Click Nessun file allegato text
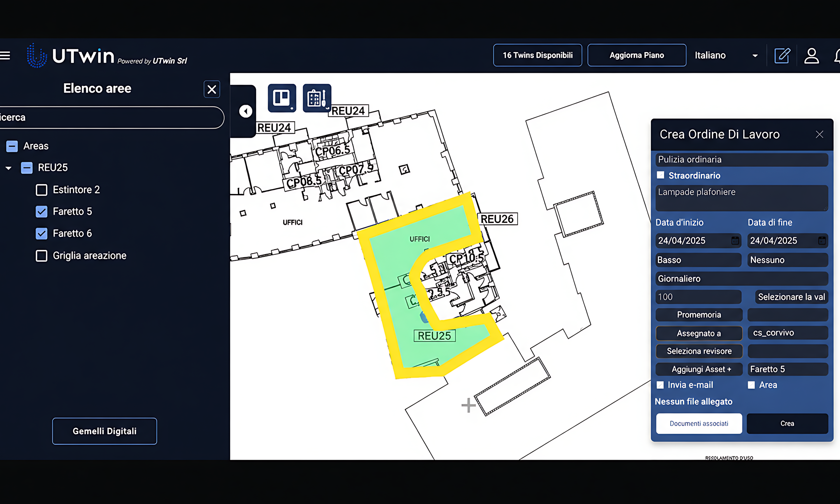 [x=693, y=402]
